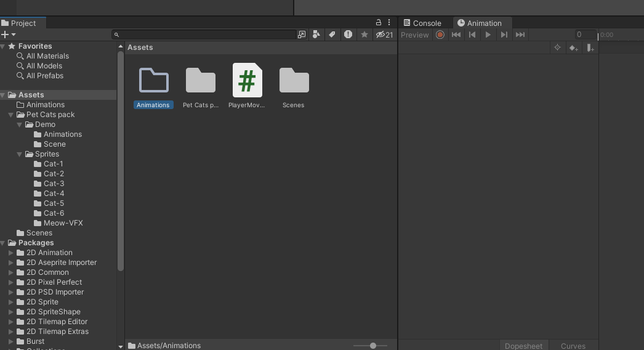Click the Search by Import Log Type icon
This screenshot has width=644, height=350.
click(348, 35)
